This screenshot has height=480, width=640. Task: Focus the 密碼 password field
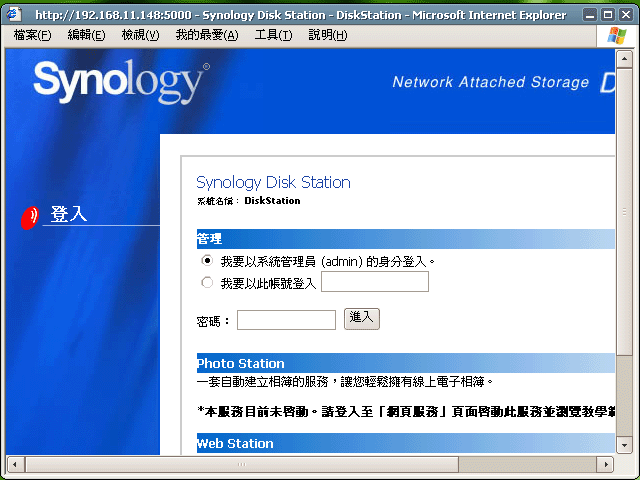[x=286, y=320]
